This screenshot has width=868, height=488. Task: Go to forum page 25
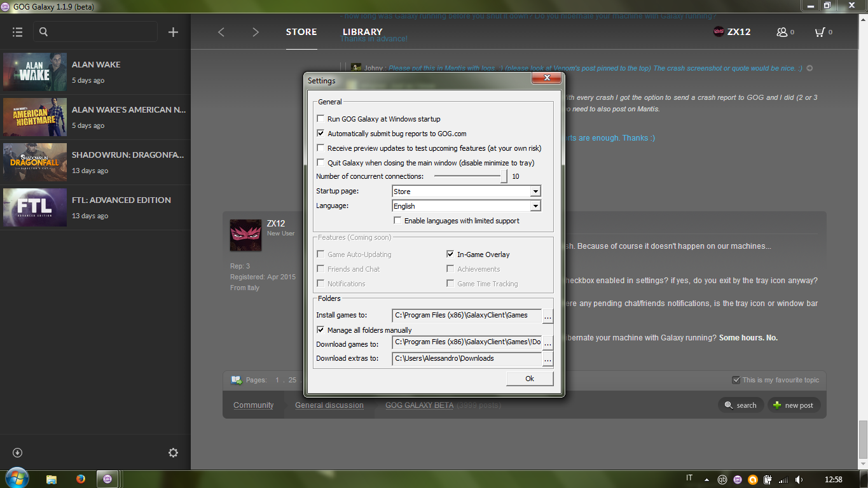(292, 380)
